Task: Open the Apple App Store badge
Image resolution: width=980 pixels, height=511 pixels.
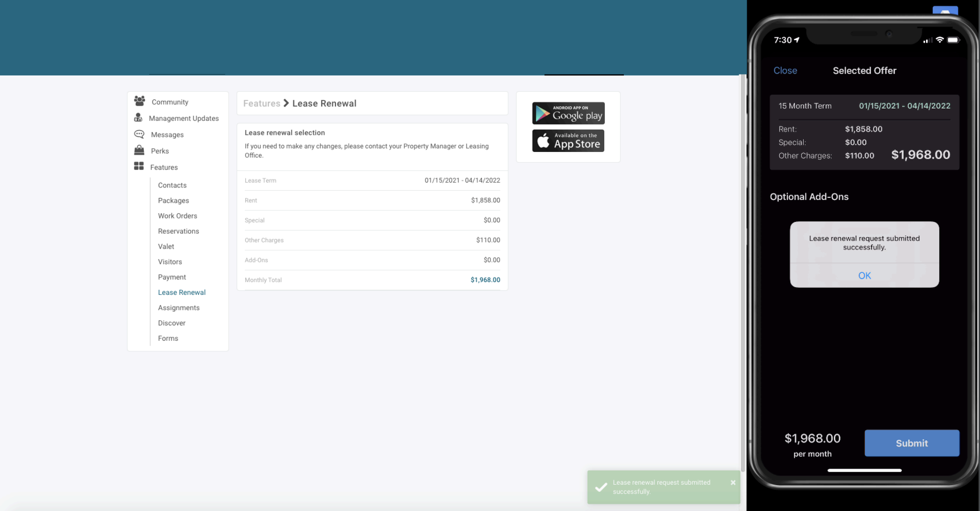Action: (x=568, y=141)
